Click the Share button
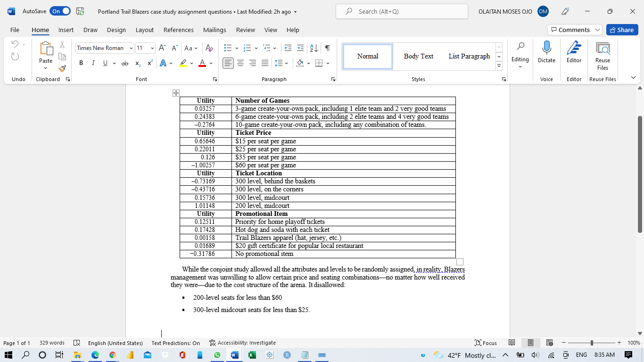The width and height of the screenshot is (644, 362). [622, 30]
